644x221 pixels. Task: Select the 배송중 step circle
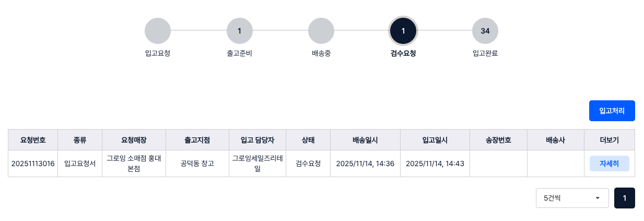click(x=321, y=31)
